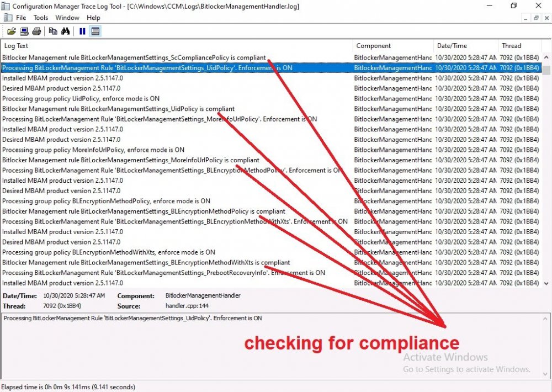Toggle the Show/Hide Details toolbar icon
This screenshot has width=552, height=392.
point(95,31)
